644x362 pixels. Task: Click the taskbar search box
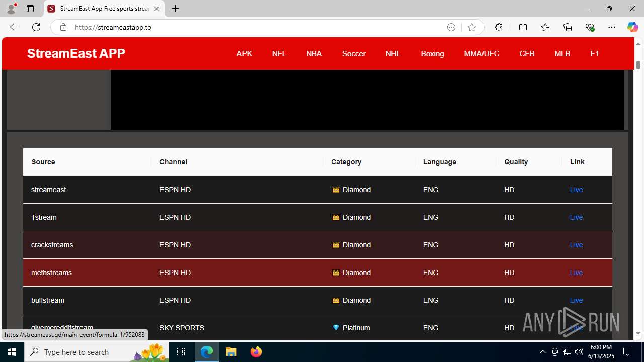click(x=98, y=352)
